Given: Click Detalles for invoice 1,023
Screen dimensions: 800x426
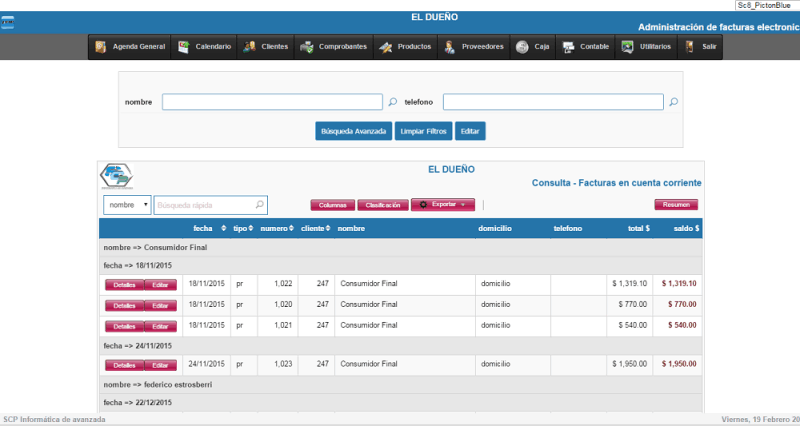Looking at the screenshot, I should (x=124, y=366).
